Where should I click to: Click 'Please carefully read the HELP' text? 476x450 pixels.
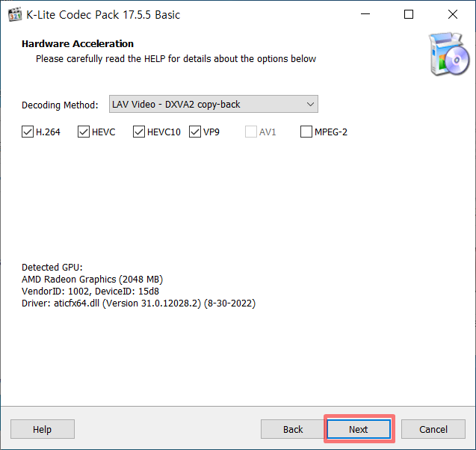[x=176, y=59]
